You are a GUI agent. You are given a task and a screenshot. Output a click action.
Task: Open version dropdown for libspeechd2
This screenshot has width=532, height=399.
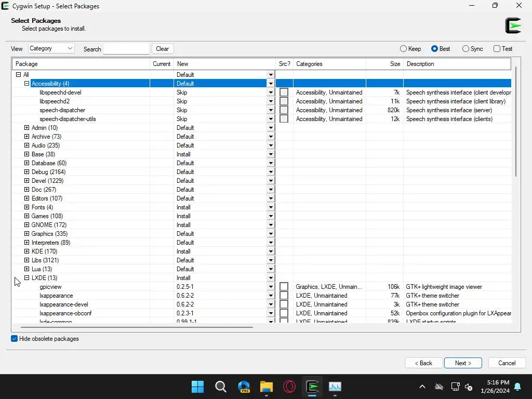click(x=271, y=101)
